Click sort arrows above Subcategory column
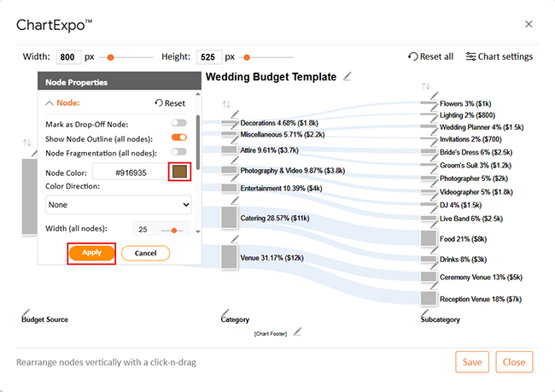555x392 pixels. click(x=425, y=86)
